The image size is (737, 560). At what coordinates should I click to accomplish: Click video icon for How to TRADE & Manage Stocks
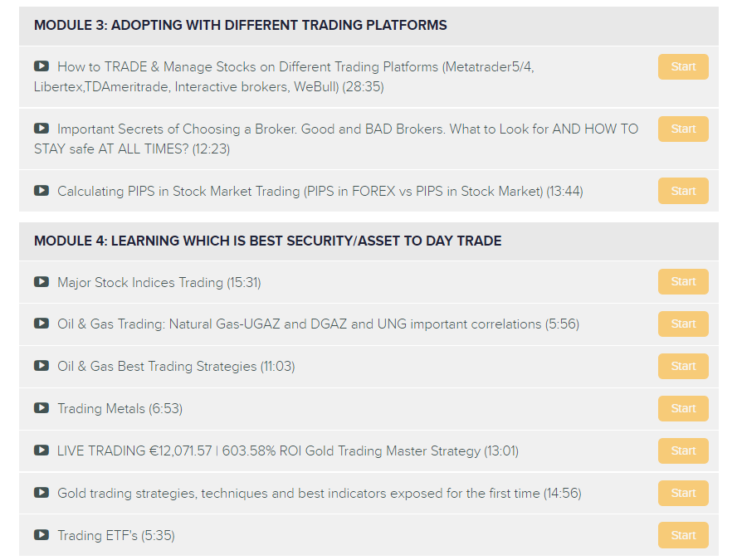(x=41, y=66)
